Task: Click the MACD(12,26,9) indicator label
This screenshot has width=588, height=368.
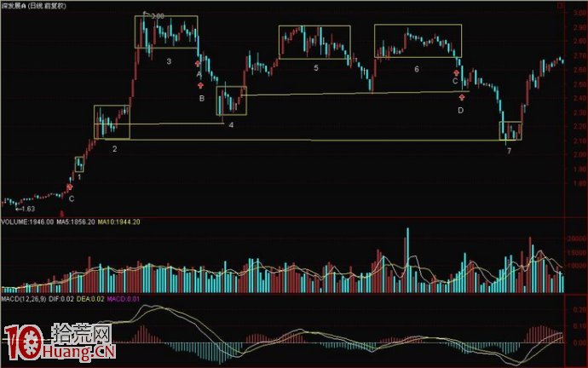Action: pos(24,299)
